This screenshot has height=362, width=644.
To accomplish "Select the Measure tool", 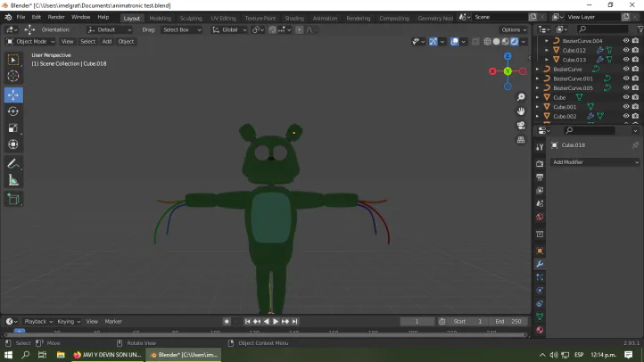I will point(13,180).
